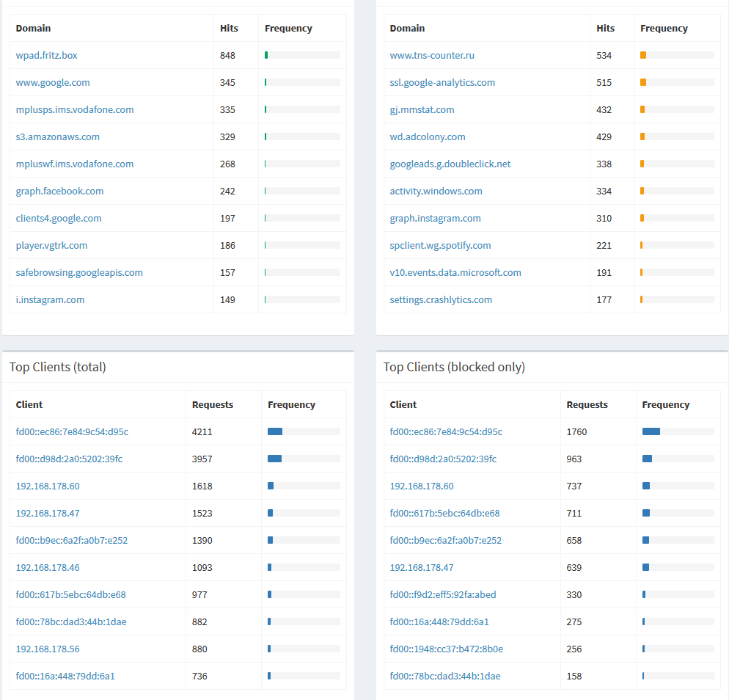Screen dimensions: 729x700
Task: Open client fd00::ec86:7e84:9c54:d95c in total clients
Action: tap(72, 431)
